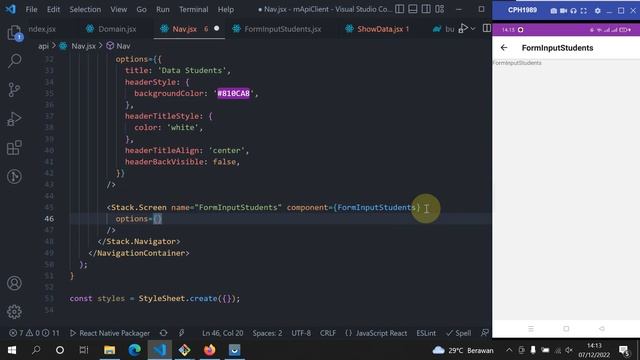640x360 pixels.
Task: Open the Search view in activity bar
Action: tap(14, 61)
